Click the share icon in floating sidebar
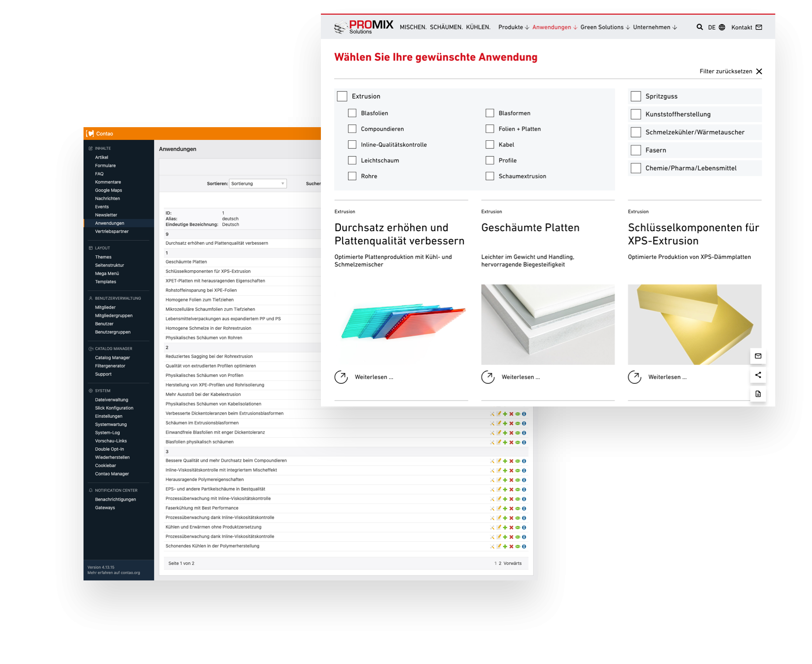812x664 pixels. (x=758, y=375)
